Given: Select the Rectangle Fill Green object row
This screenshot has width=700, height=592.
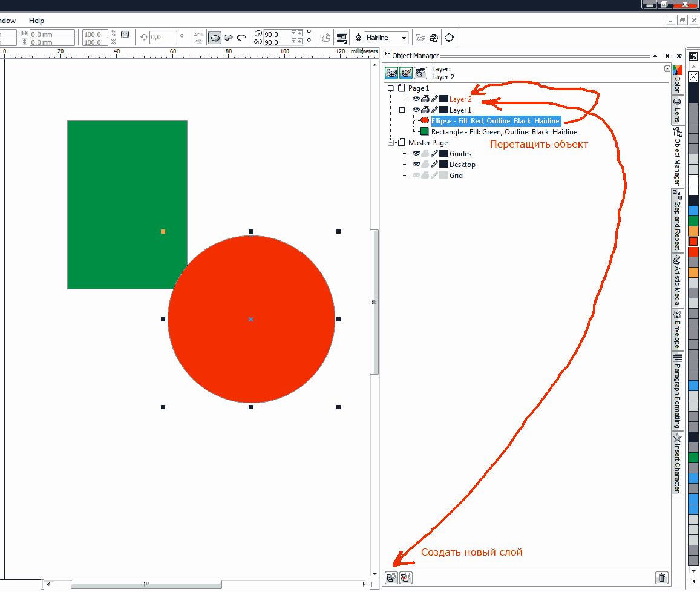Looking at the screenshot, I should click(x=504, y=132).
